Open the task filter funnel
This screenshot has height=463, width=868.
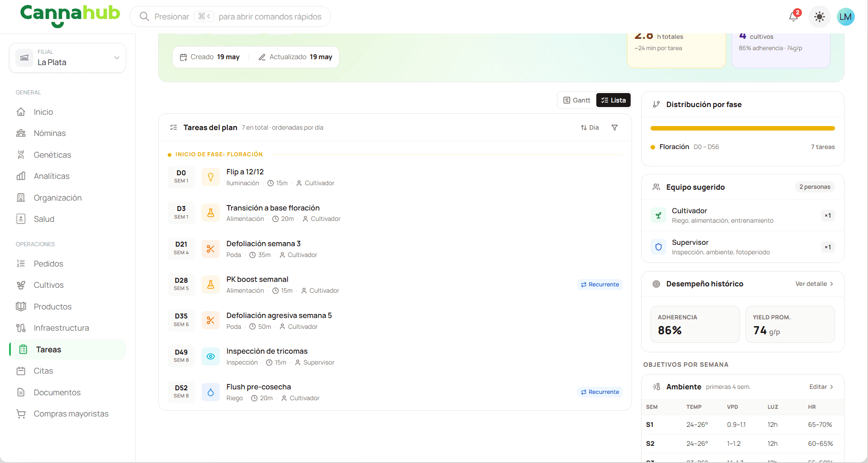tap(614, 128)
